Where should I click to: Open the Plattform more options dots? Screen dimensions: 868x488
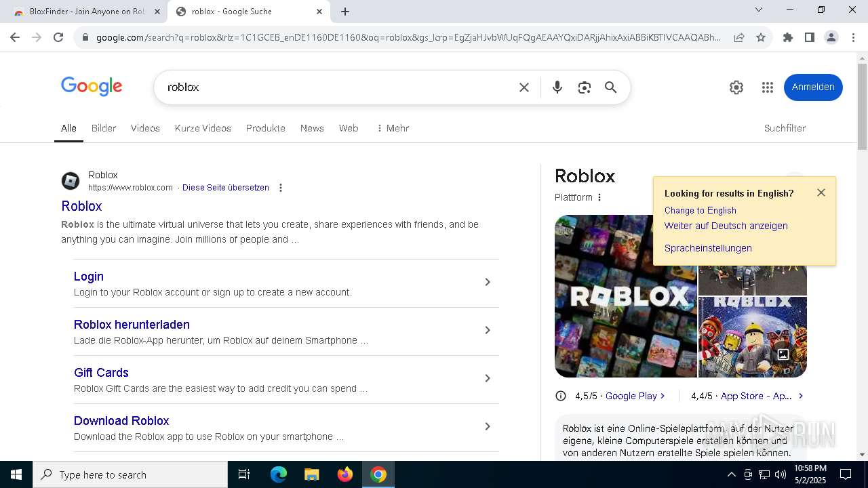pyautogui.click(x=599, y=197)
